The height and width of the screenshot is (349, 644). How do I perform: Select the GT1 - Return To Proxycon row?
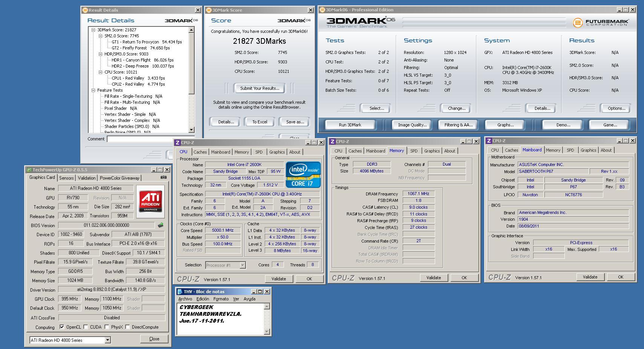[147, 42]
